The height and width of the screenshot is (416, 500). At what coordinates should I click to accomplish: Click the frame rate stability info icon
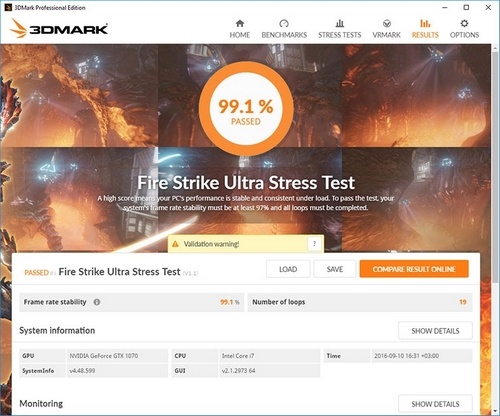tap(97, 302)
